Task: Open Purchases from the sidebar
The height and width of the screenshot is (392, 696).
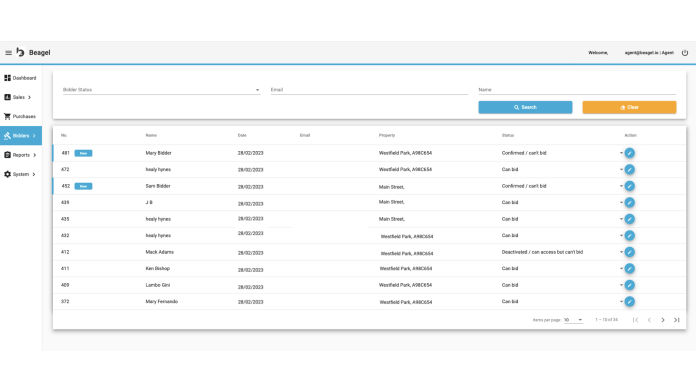Action: coord(21,116)
